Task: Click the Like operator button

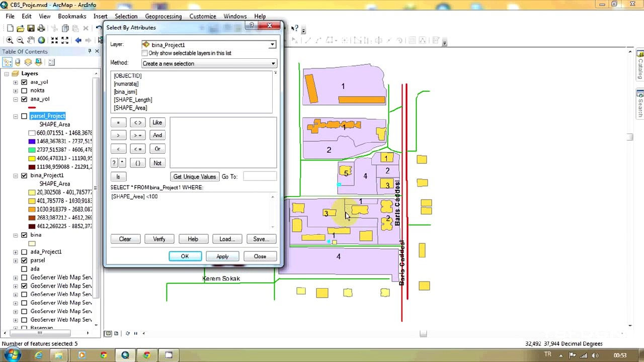Action: tap(157, 123)
